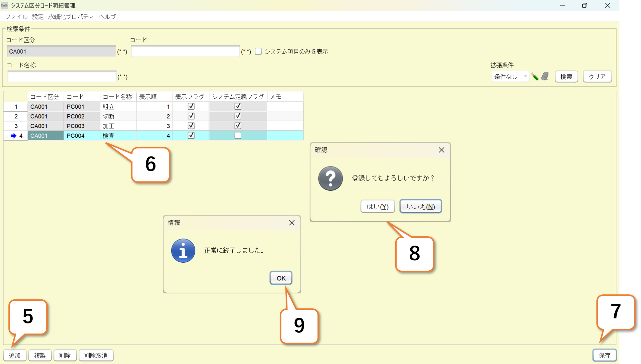Image resolution: width=641 pixels, height=364 pixels.
Task: Click the blue info icon in 情報 dialog
Action: tap(183, 251)
